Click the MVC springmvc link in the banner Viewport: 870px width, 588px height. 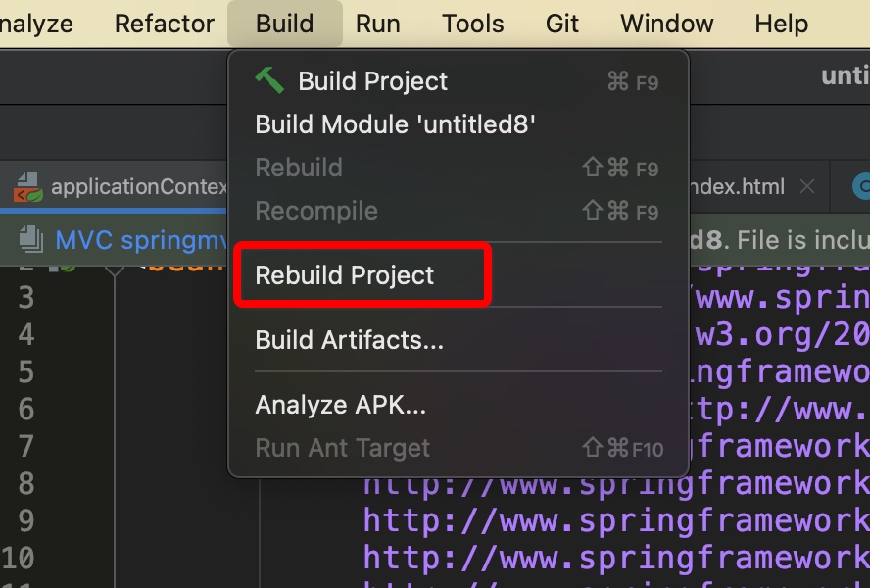[137, 239]
